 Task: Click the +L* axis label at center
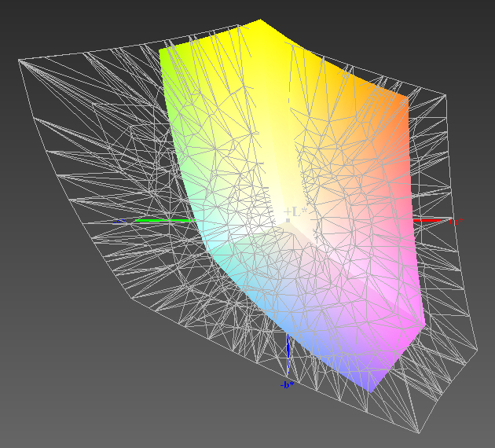(295, 211)
